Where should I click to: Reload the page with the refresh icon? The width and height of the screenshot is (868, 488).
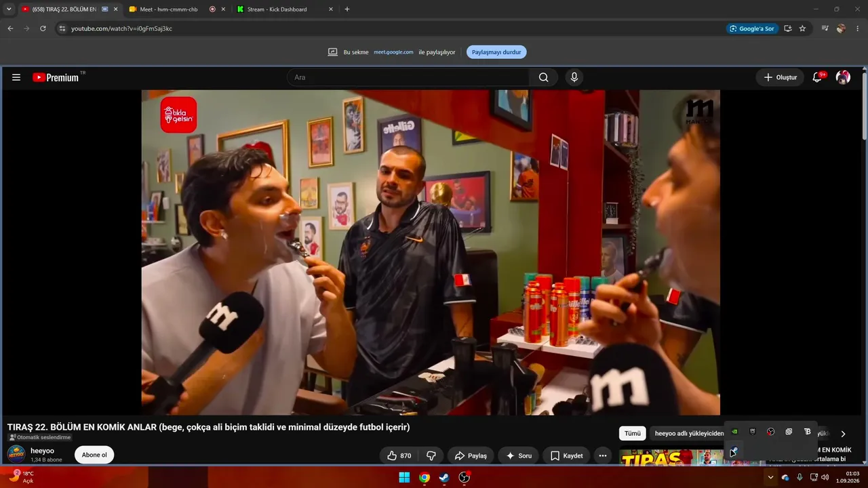click(x=43, y=28)
